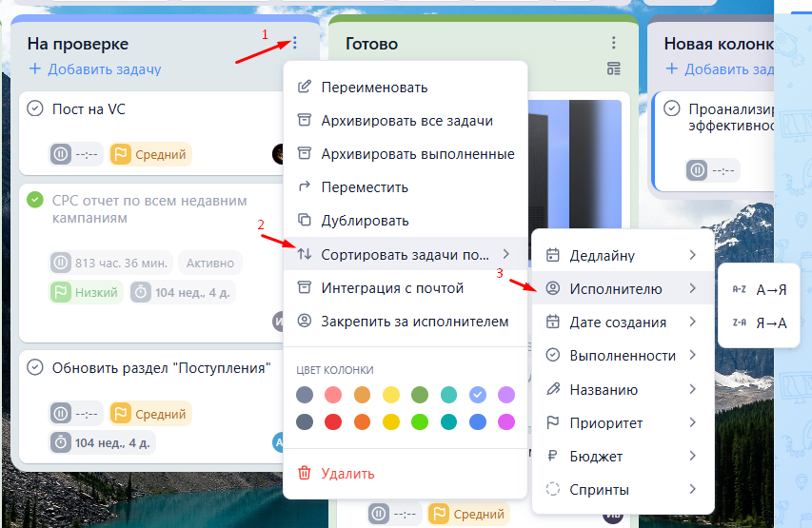
Task: Pick the selected light blue color swatch
Action: point(478,395)
